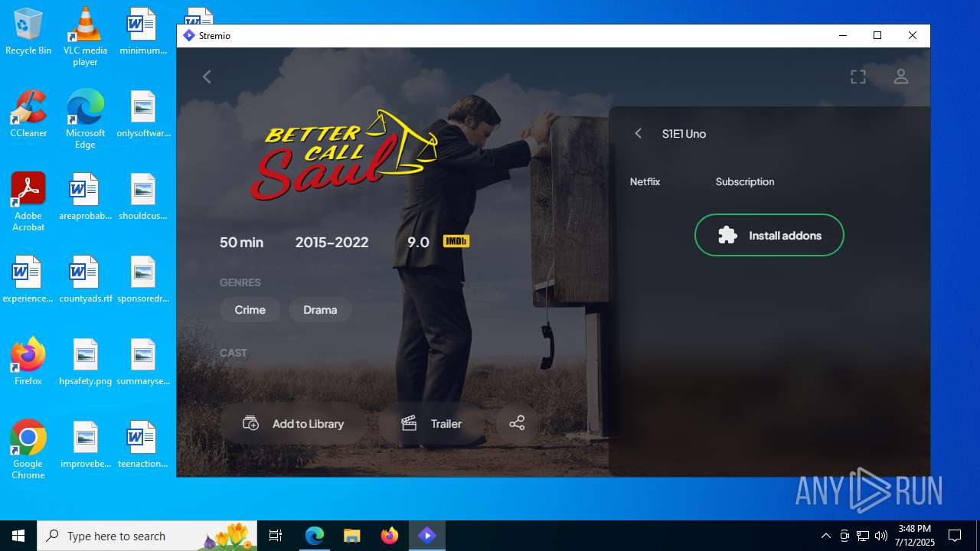
Task: Open Task View on taskbar
Action: 276,536
